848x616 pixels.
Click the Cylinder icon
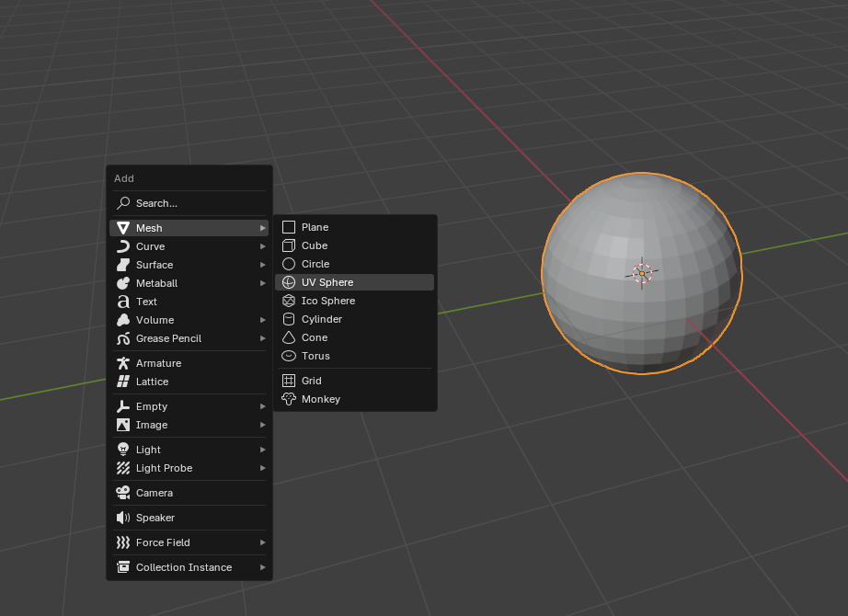point(289,320)
